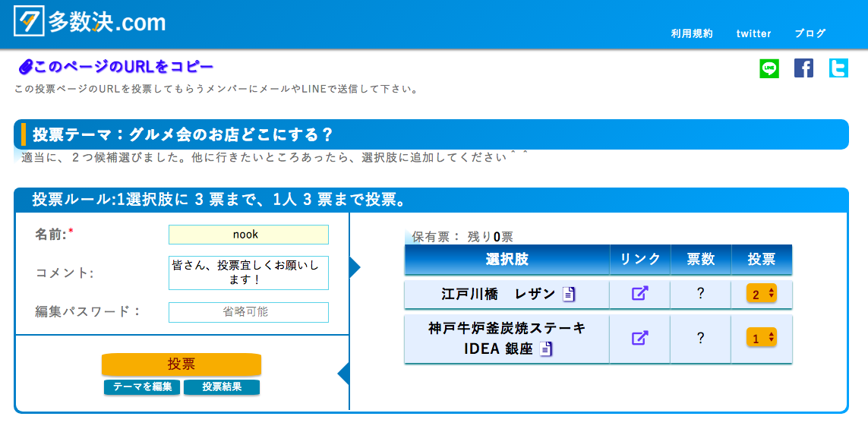Click note icon beside IDEA 銀座

click(x=545, y=349)
